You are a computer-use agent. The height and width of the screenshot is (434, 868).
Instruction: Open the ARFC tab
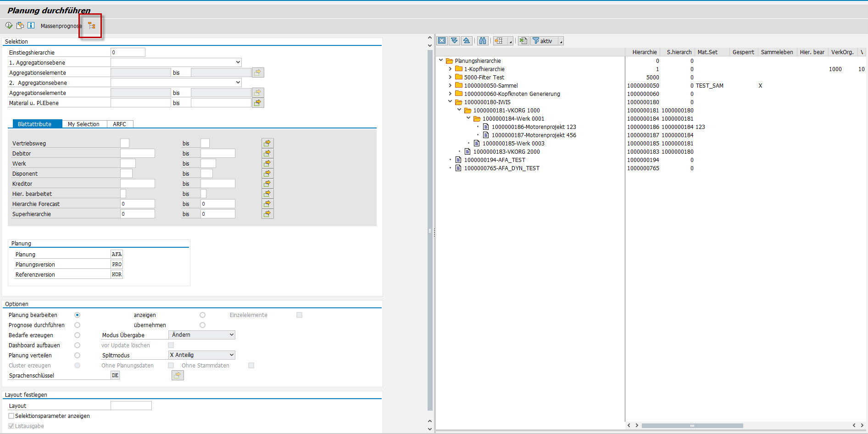pyautogui.click(x=119, y=124)
